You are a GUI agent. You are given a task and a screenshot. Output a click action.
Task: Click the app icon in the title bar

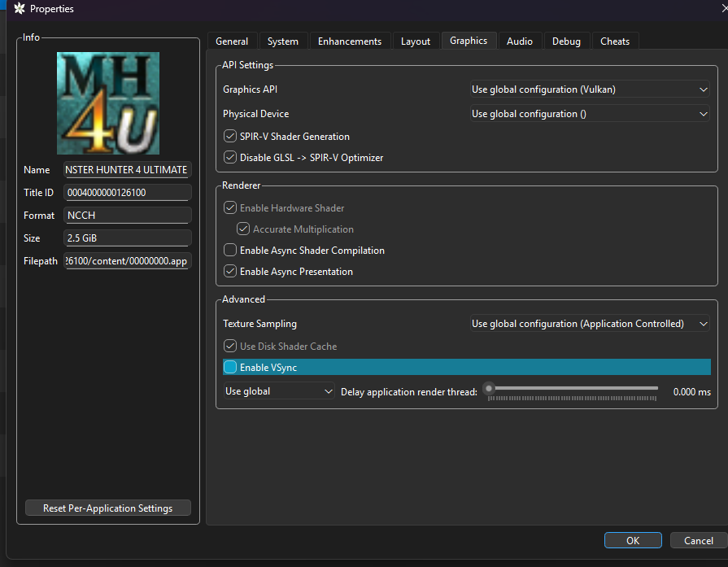tap(20, 9)
